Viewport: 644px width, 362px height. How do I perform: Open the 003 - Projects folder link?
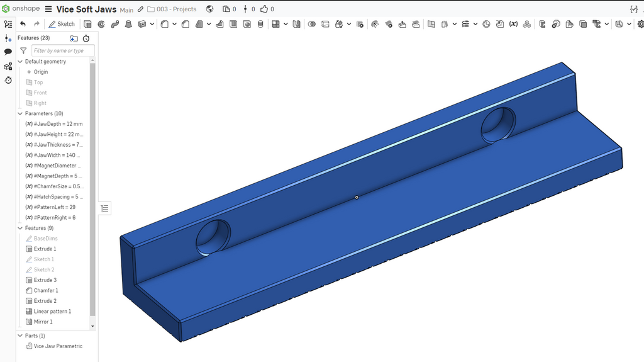point(172,9)
